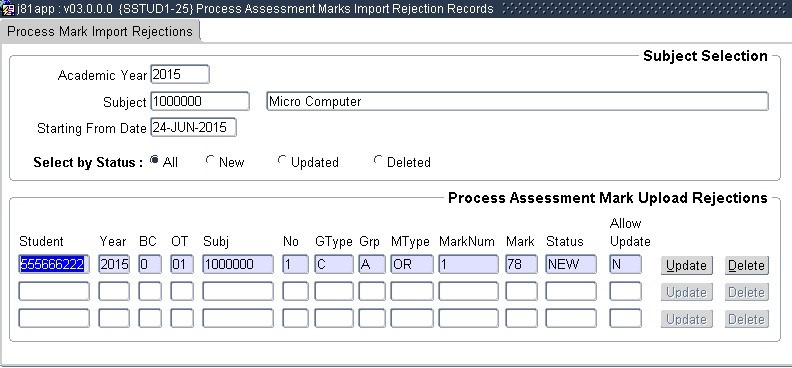Click the Update button on first row

pyautogui.click(x=686, y=266)
